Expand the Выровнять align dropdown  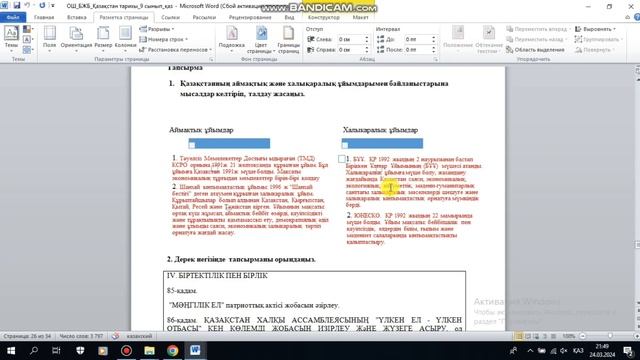pyautogui.click(x=595, y=29)
